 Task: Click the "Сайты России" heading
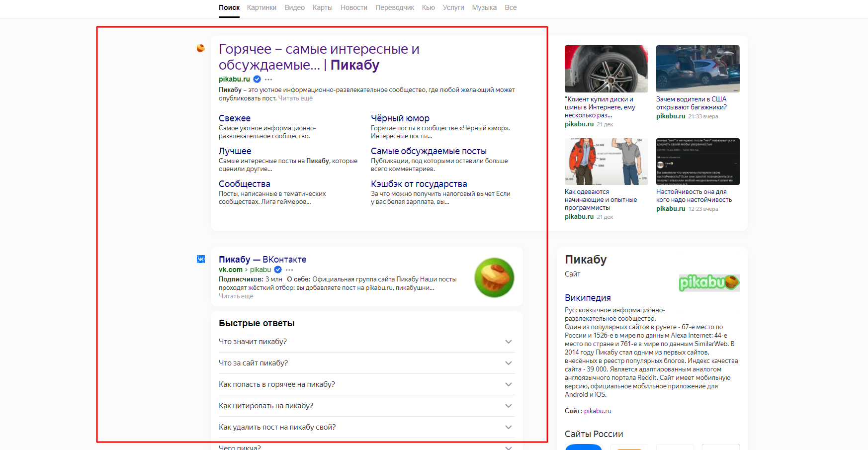tap(594, 434)
